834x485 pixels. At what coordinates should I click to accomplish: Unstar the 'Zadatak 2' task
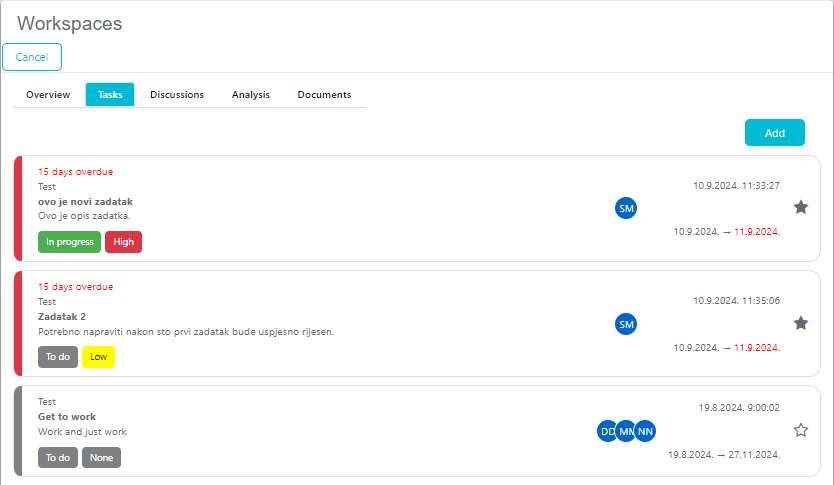click(800, 323)
